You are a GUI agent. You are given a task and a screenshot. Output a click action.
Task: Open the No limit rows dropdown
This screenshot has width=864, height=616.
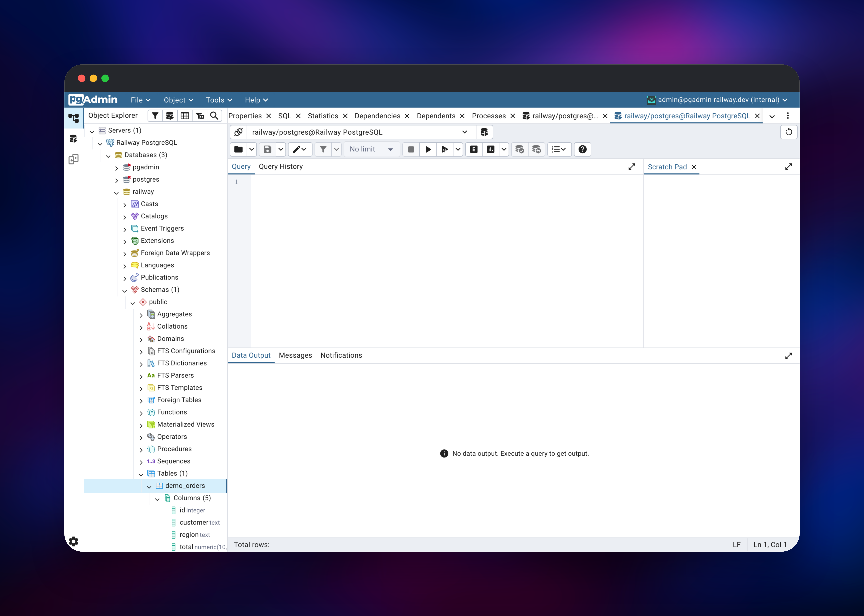372,149
